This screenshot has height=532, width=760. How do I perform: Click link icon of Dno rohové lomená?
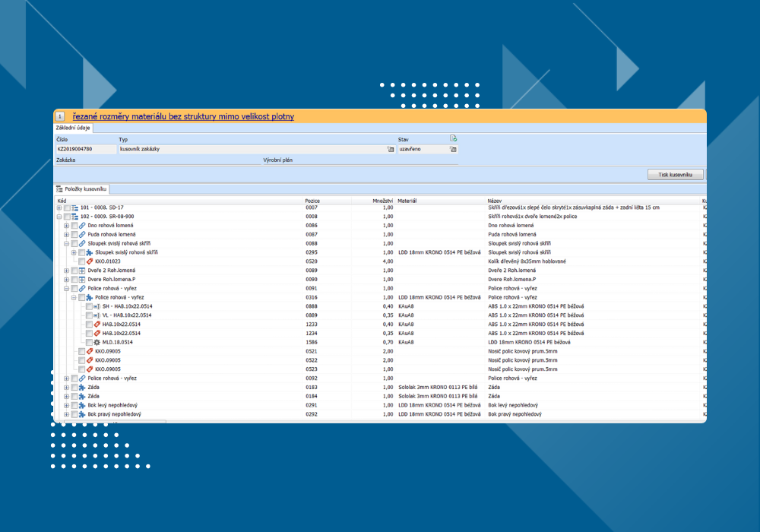click(82, 226)
